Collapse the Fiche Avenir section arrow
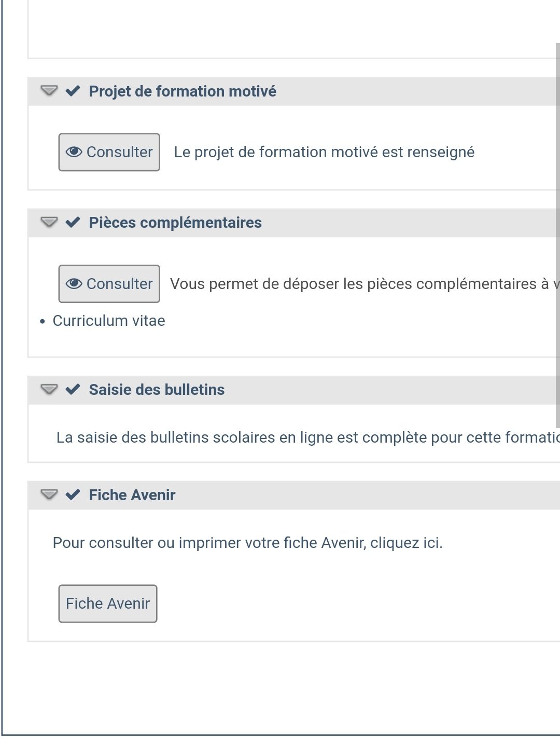This screenshot has height=741, width=560. point(49,495)
